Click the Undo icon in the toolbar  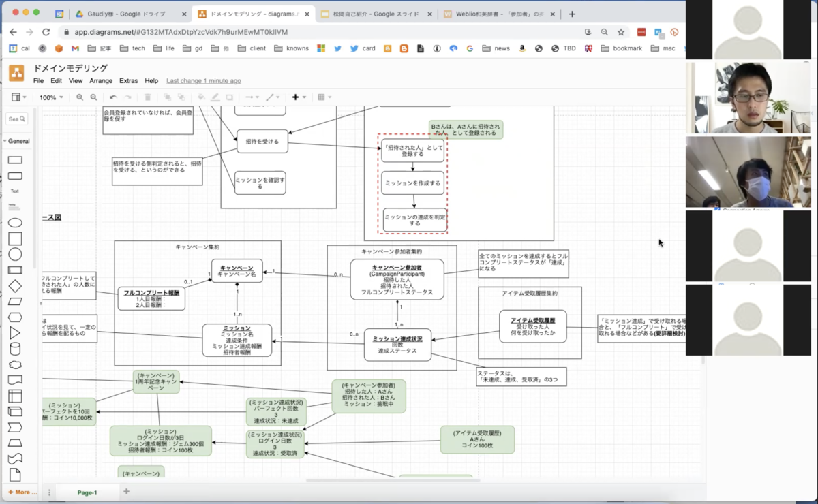[x=113, y=97]
